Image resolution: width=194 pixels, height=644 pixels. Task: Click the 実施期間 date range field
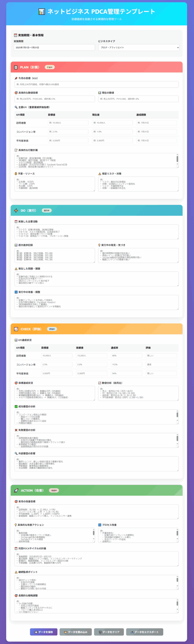[54, 48]
